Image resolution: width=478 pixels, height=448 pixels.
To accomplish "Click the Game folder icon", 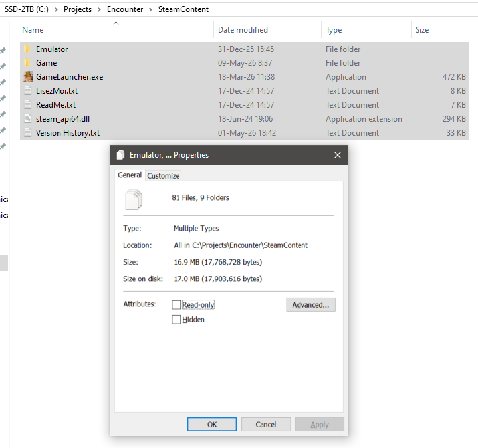I will pyautogui.click(x=27, y=62).
